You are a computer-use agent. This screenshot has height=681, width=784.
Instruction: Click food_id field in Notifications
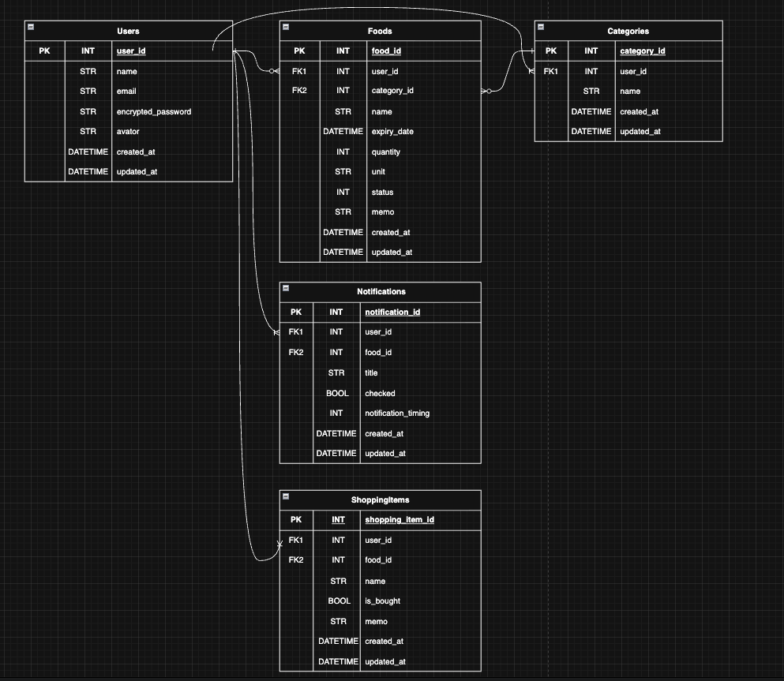pyautogui.click(x=378, y=352)
